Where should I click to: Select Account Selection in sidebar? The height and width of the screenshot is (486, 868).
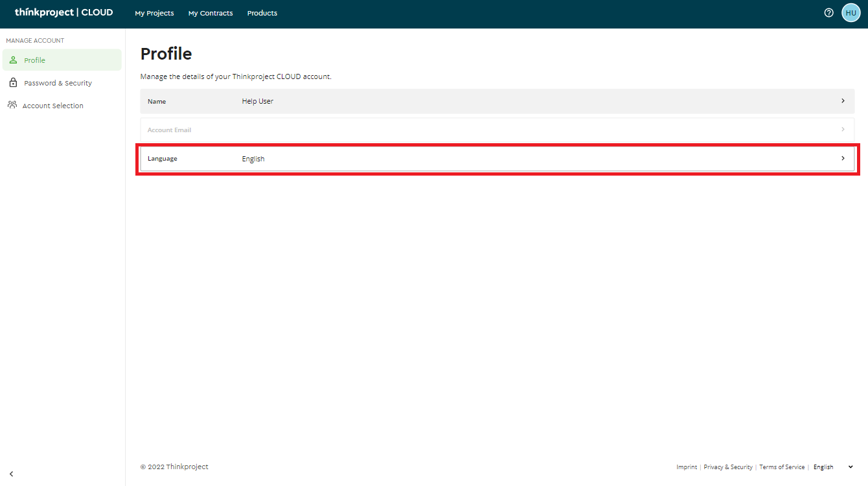pos(52,106)
